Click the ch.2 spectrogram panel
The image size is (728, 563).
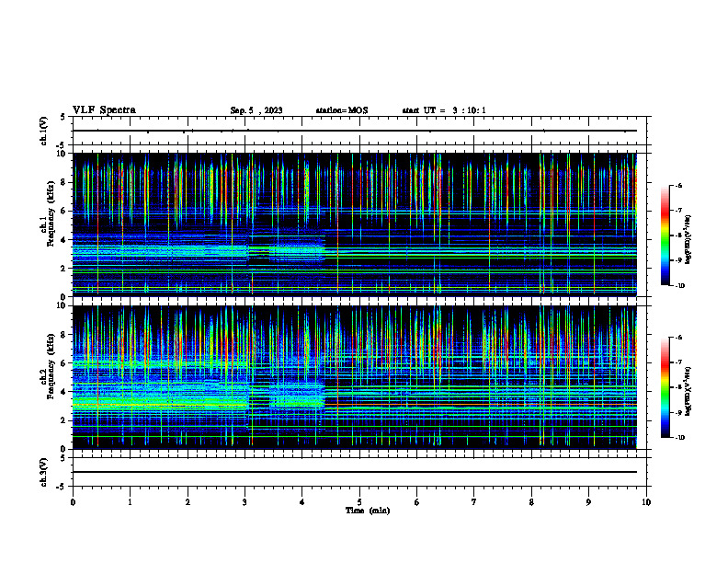(355, 377)
